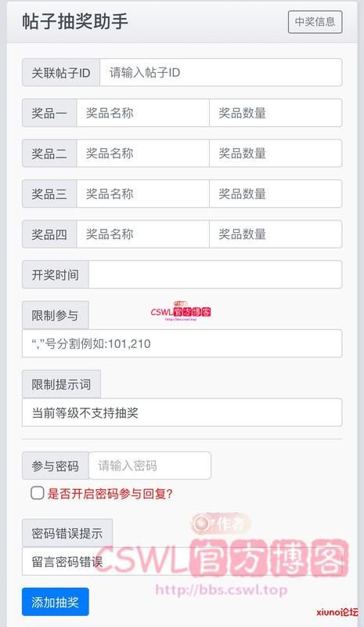
Task: Select 奖品四 prize name input
Action: pos(142,234)
